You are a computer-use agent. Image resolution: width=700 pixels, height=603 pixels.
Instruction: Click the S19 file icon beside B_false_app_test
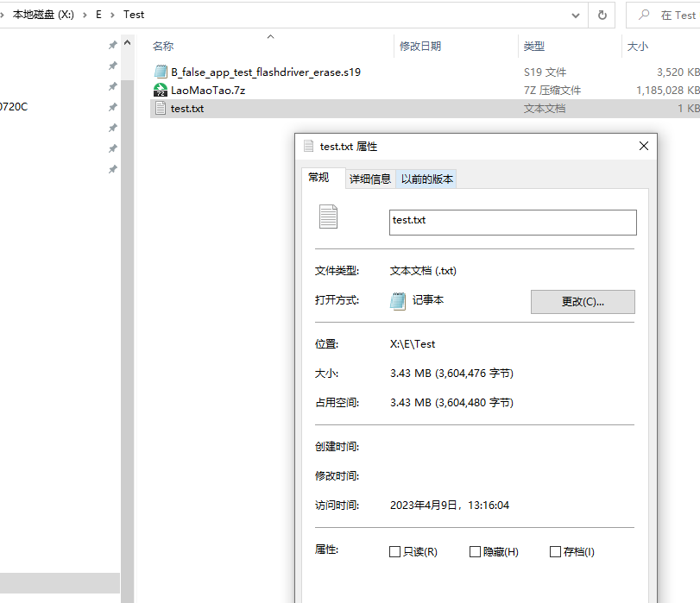tap(161, 70)
